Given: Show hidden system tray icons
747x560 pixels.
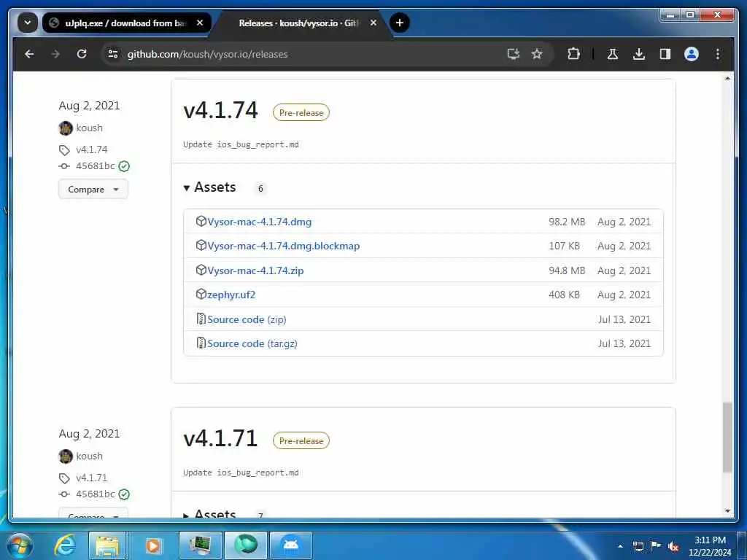Looking at the screenshot, I should (x=620, y=546).
